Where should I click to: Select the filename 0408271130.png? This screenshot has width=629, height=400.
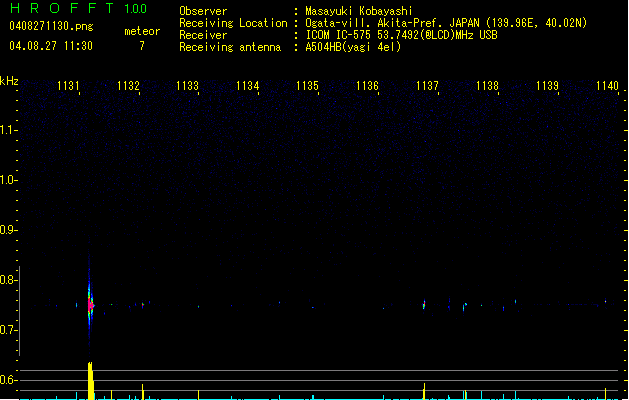(51, 26)
